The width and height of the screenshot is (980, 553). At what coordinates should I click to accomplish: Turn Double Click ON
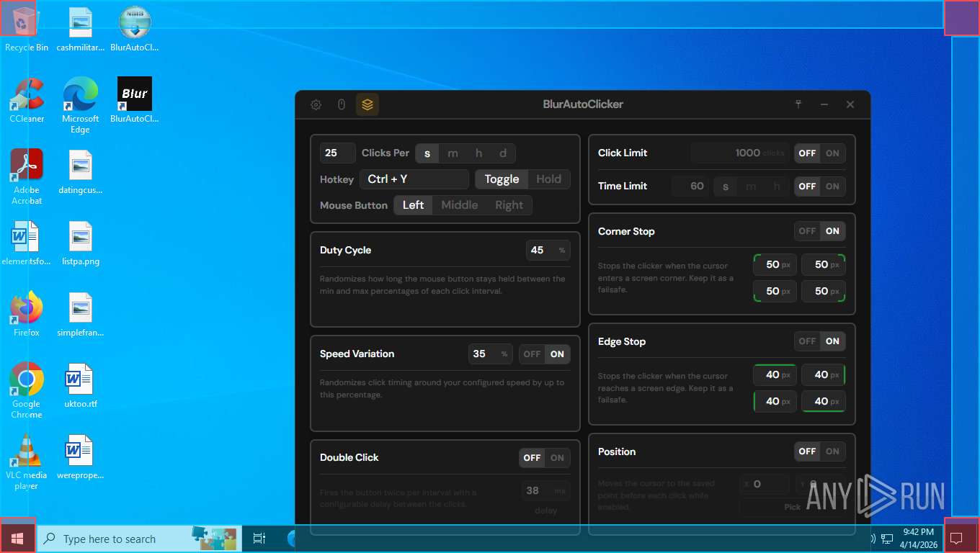tap(557, 458)
